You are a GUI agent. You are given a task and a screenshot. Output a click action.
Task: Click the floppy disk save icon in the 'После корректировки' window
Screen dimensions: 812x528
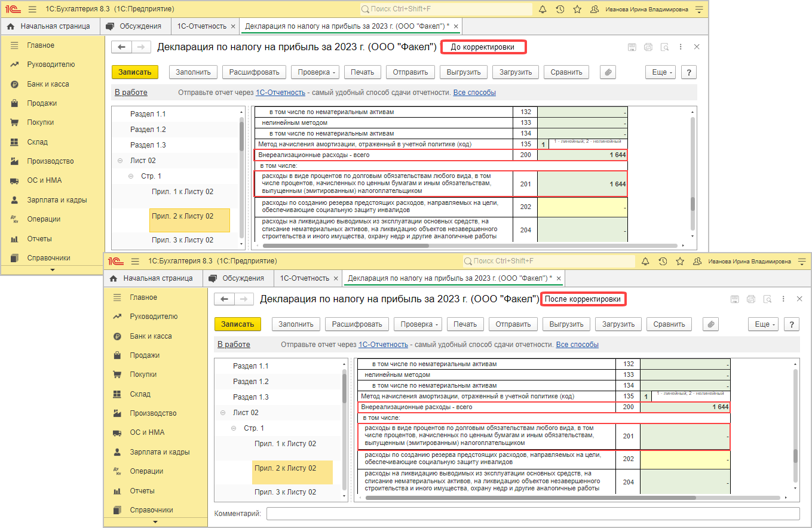734,299
